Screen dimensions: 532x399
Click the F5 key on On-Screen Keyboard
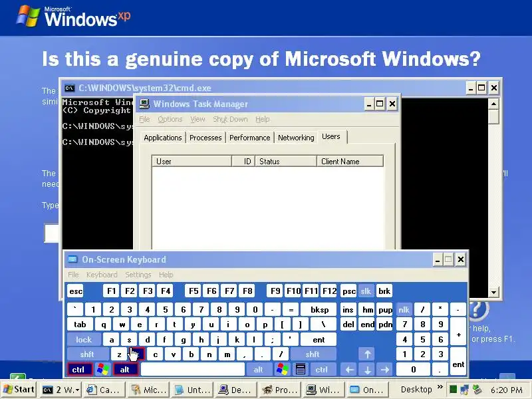tap(194, 291)
